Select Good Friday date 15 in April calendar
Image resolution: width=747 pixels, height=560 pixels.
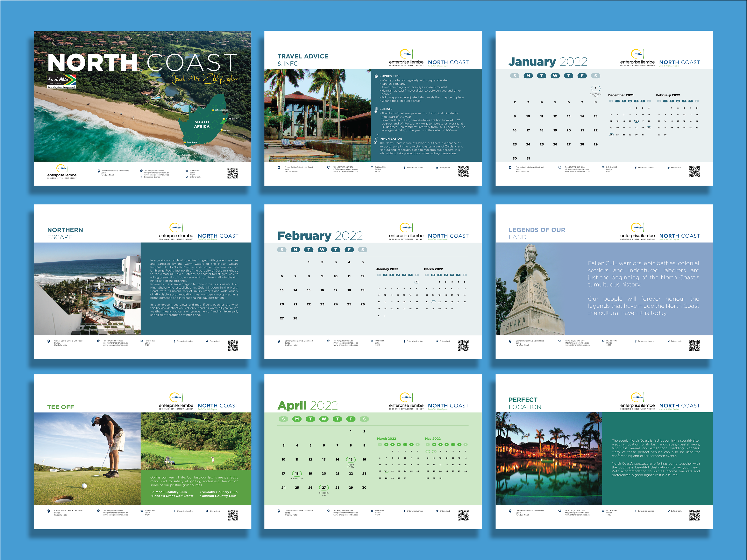tap(351, 459)
